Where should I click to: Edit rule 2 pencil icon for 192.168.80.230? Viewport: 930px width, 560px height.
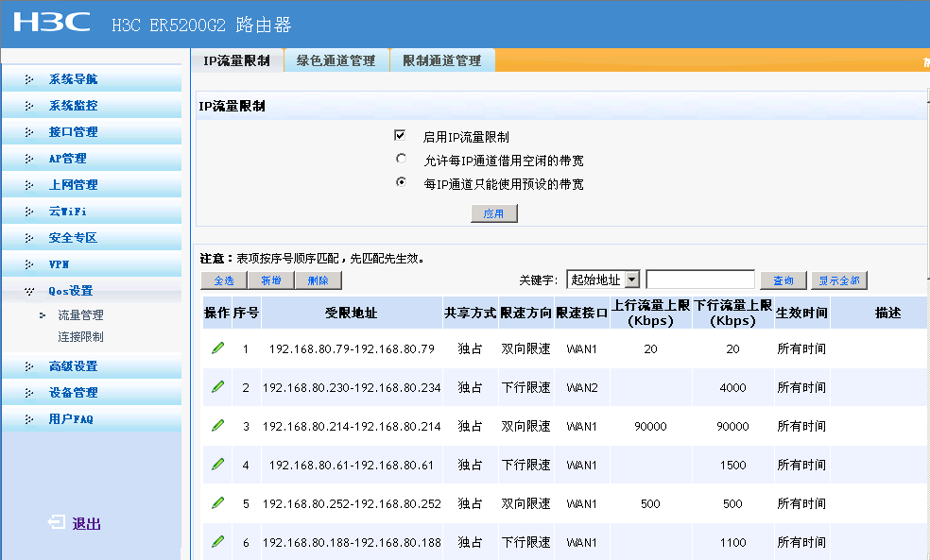[217, 387]
